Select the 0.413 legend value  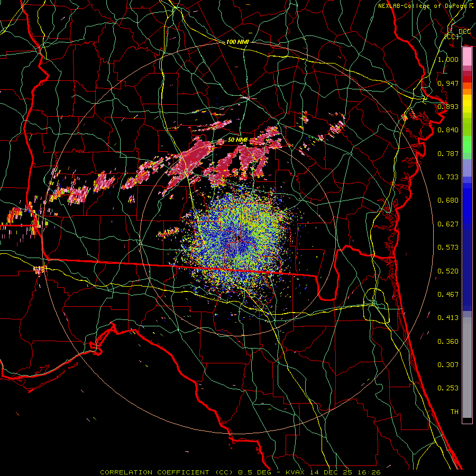[448, 317]
